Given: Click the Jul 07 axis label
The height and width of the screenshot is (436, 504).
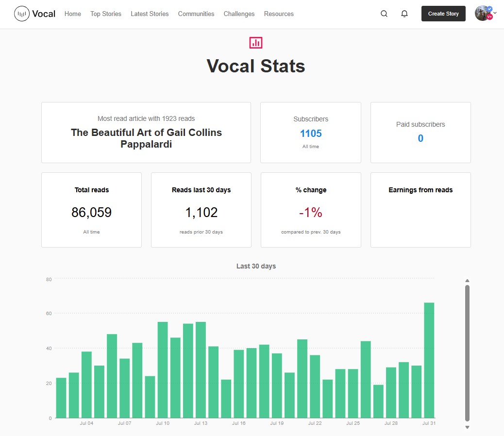Looking at the screenshot, I should click(x=124, y=423).
